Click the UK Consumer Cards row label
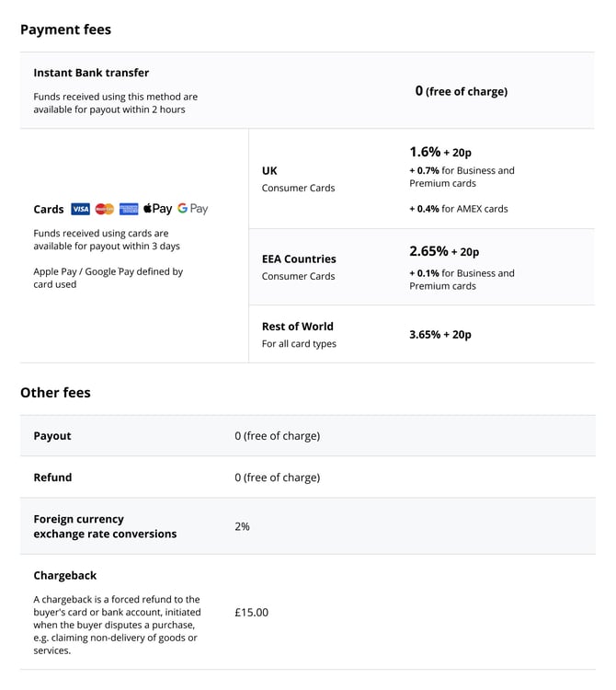 [x=269, y=170]
